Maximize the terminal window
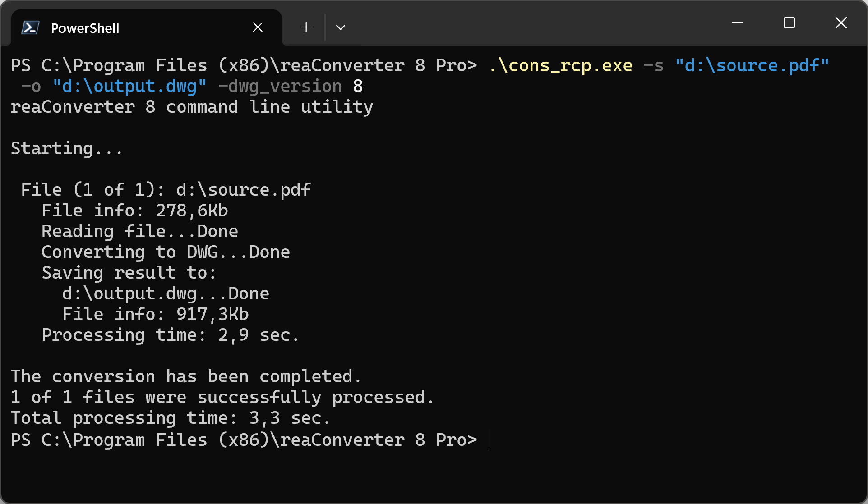Image resolution: width=868 pixels, height=504 pixels. pos(789,23)
